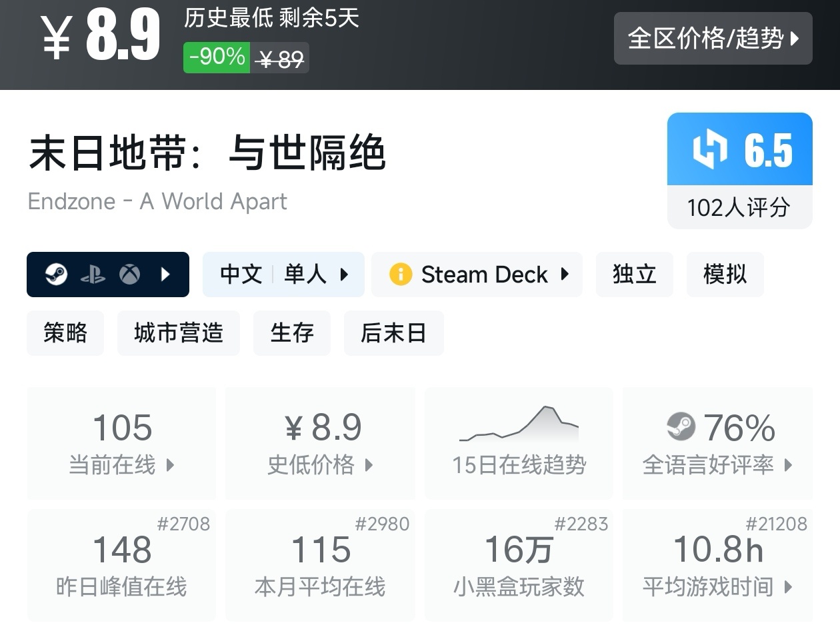Open current online players details

[121, 442]
